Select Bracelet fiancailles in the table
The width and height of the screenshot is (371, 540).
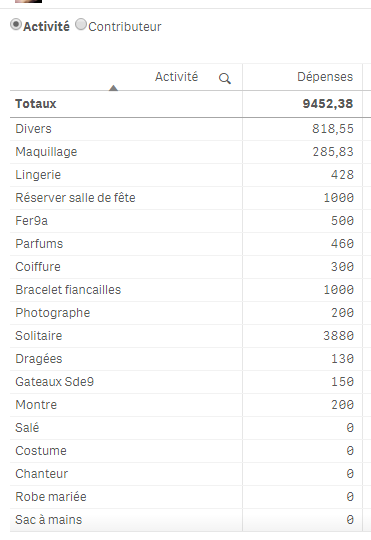[x=68, y=290]
